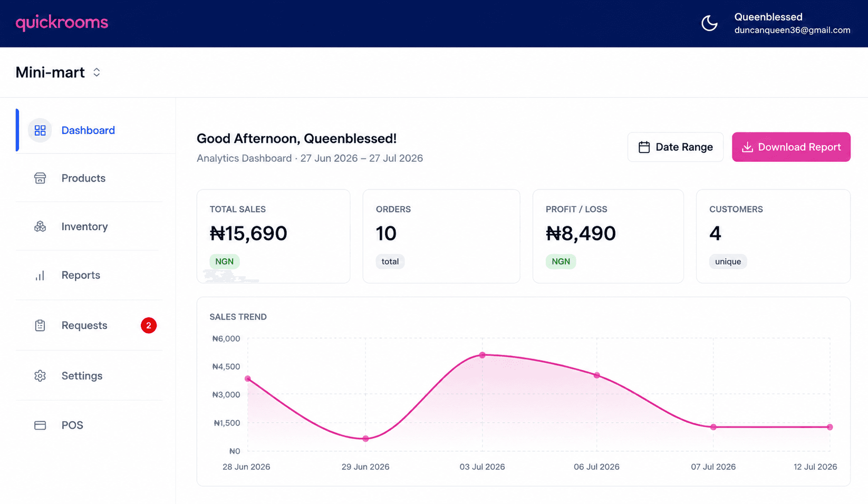The width and height of the screenshot is (868, 504).
Task: Click the Dashboard grid icon
Action: (40, 130)
